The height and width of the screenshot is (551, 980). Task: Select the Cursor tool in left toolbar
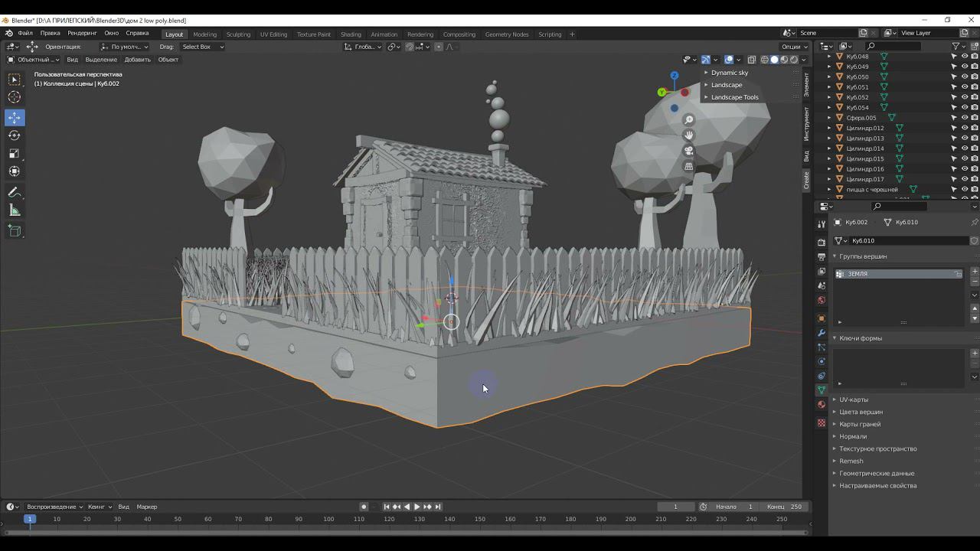15,97
